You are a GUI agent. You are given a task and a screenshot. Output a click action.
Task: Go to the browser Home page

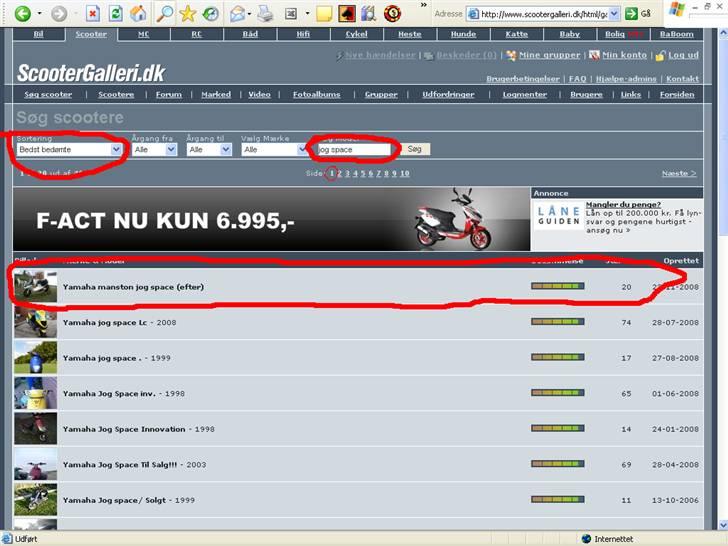[138, 13]
